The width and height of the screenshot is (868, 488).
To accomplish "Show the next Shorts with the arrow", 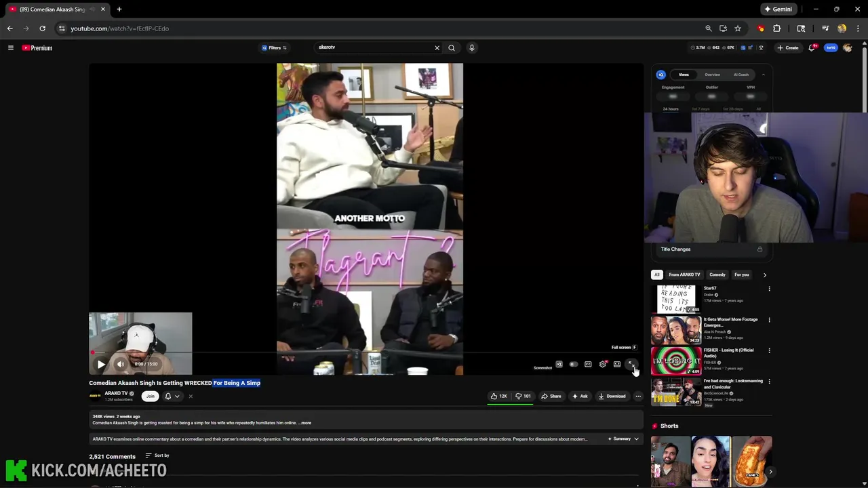I will click(x=770, y=472).
